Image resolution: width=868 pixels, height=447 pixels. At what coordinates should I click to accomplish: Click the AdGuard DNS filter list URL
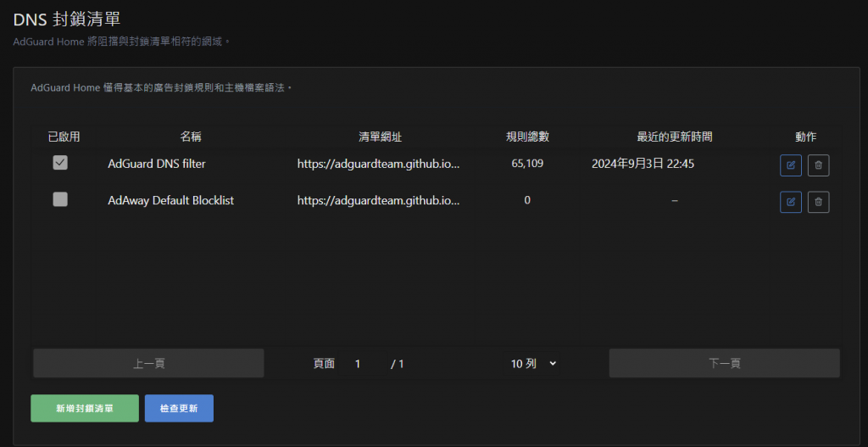click(x=379, y=164)
